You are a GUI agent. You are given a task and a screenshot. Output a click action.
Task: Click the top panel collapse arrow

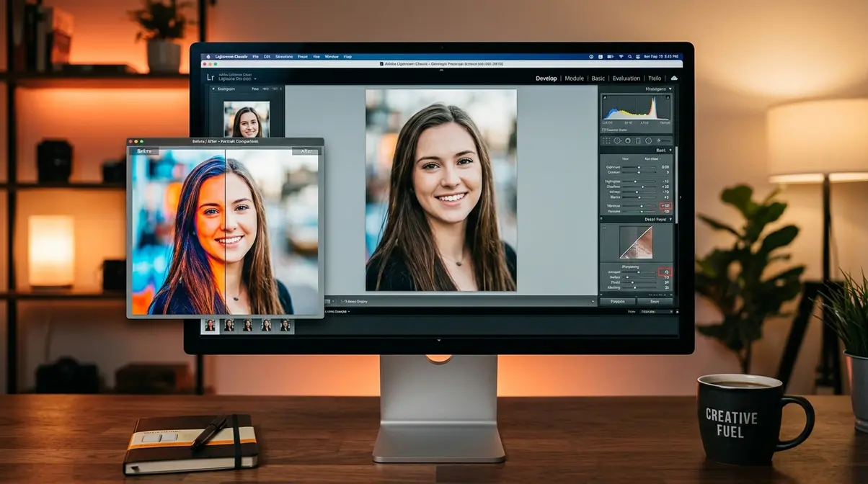tap(441, 70)
